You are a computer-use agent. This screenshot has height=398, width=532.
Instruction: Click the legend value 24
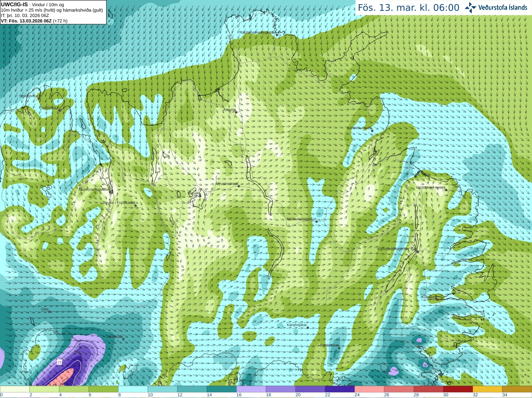pyautogui.click(x=357, y=395)
